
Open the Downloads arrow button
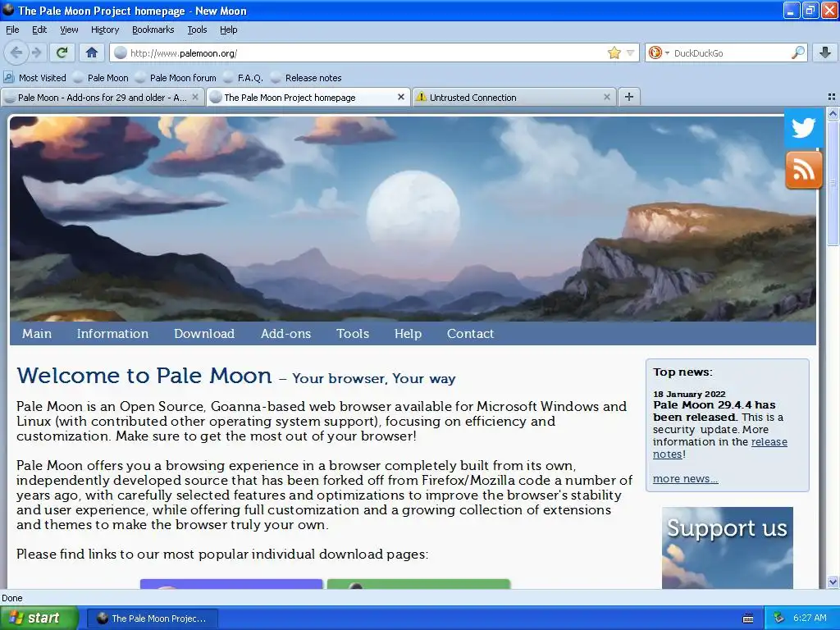pyautogui.click(x=825, y=52)
